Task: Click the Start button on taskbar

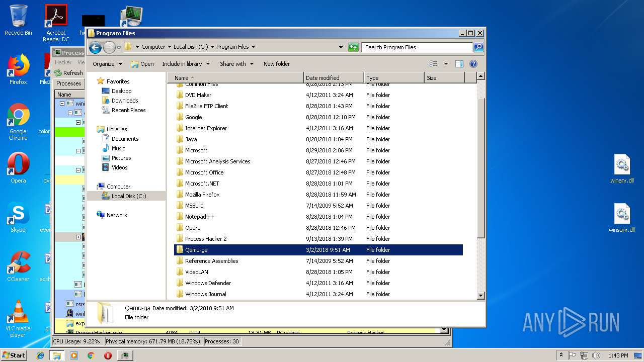Action: 14,355
